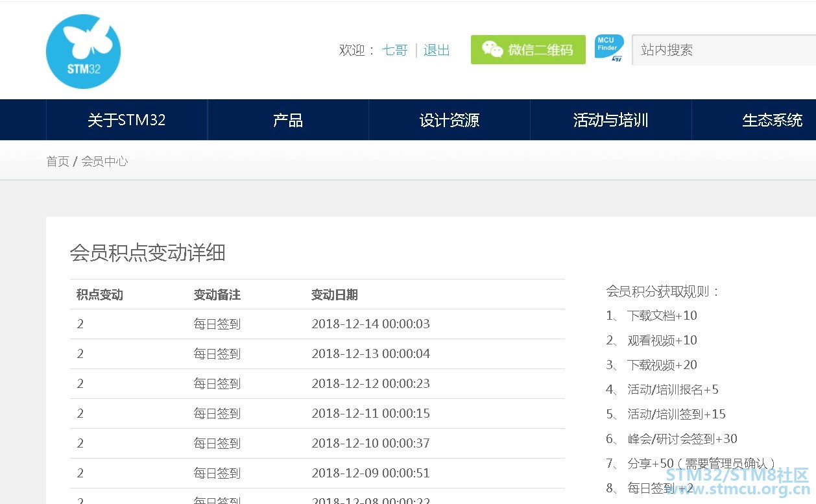
Task: Open the 生态系统 menu
Action: [x=772, y=120]
